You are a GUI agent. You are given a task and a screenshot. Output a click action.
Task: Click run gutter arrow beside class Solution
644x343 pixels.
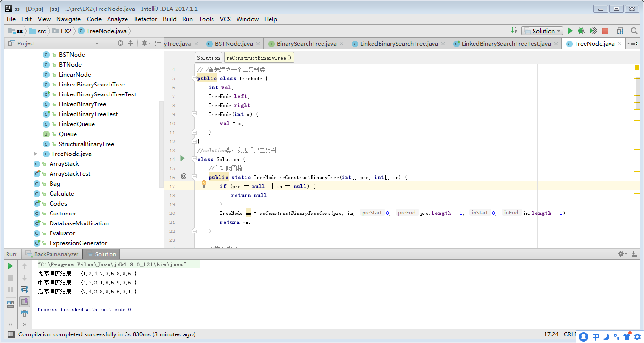coord(183,159)
